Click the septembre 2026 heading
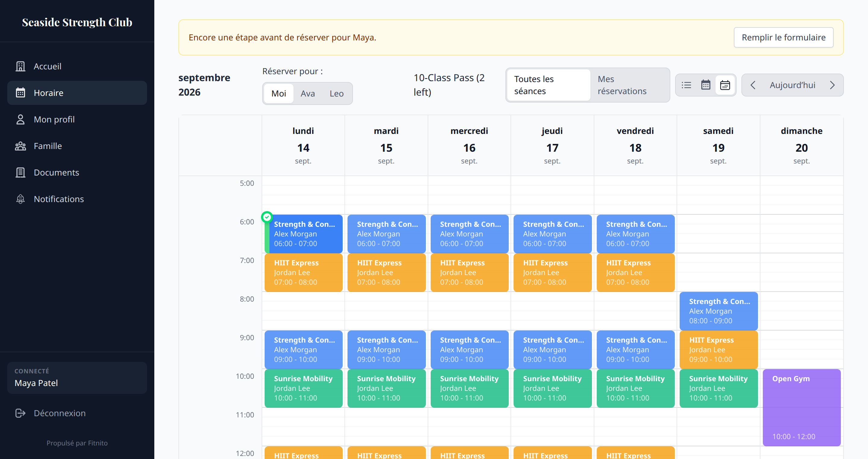 pyautogui.click(x=205, y=85)
